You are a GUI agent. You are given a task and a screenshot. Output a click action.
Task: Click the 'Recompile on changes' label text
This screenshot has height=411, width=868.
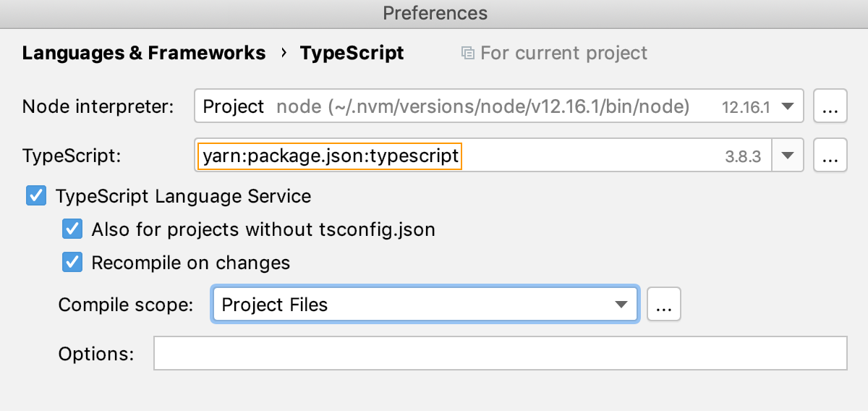[190, 263]
